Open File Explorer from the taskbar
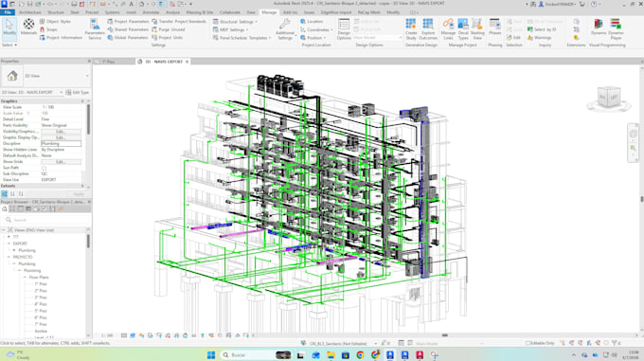Image resolution: width=644 pixels, height=361 pixels. click(x=331, y=354)
